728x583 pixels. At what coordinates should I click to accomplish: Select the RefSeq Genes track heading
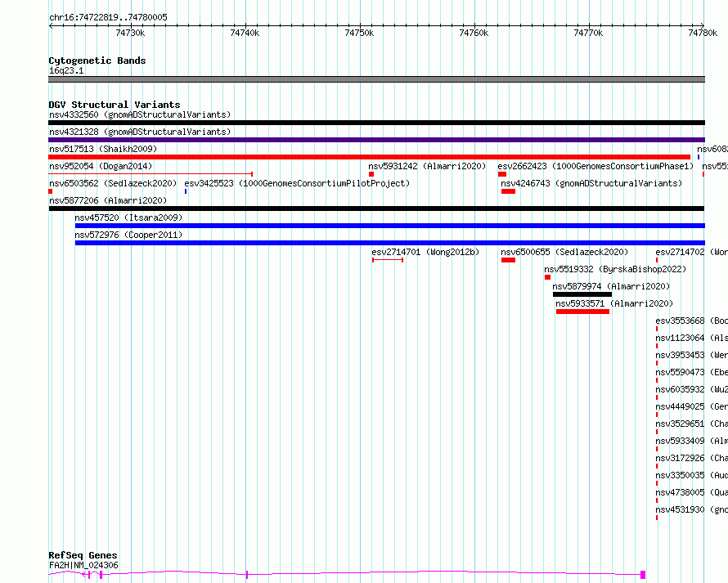(x=83, y=556)
